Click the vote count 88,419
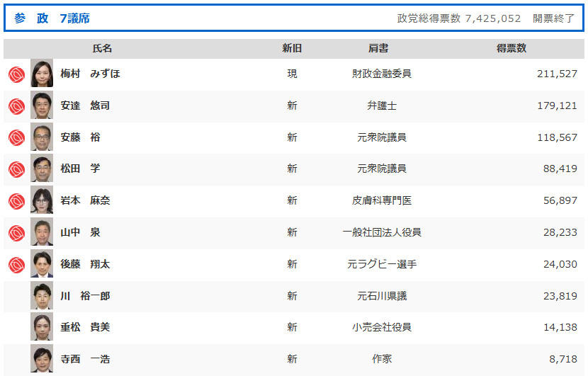 pos(560,169)
